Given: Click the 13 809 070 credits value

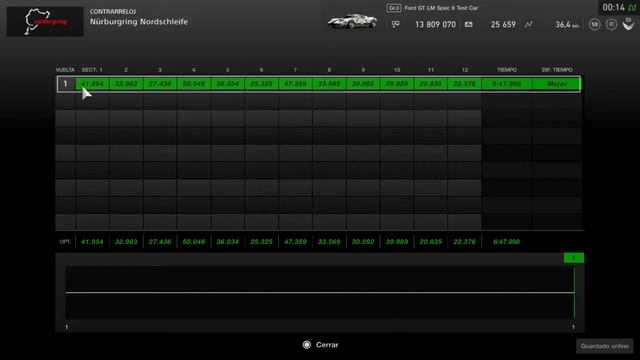Looking at the screenshot, I should [x=435, y=24].
